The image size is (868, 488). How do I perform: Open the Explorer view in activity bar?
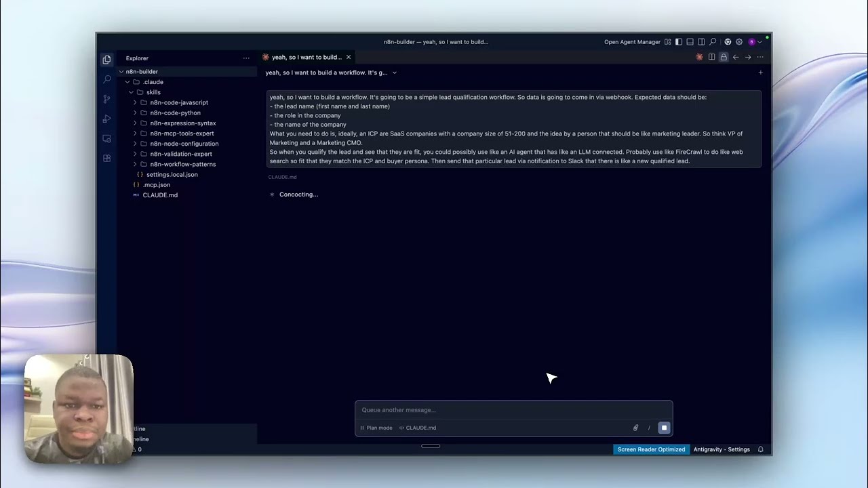tap(106, 60)
